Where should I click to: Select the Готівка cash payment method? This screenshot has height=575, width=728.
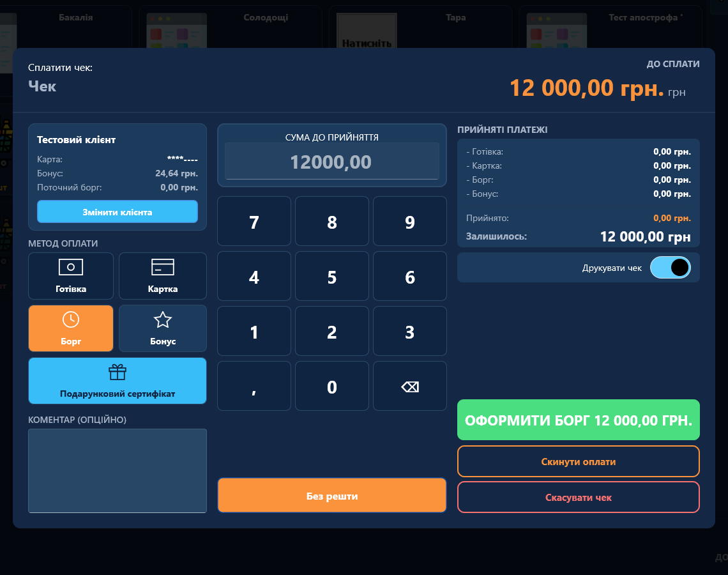[71, 276]
